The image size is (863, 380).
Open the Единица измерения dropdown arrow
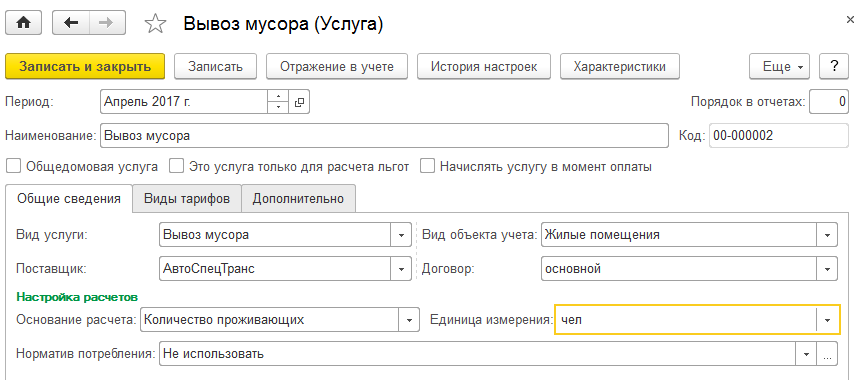point(828,319)
